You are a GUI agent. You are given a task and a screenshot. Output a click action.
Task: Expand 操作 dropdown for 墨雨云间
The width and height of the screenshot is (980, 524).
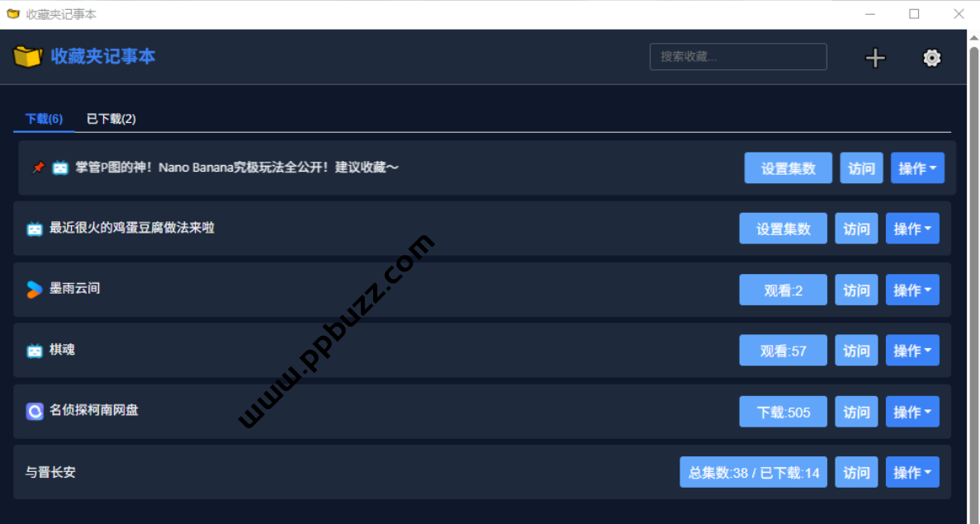tap(911, 290)
